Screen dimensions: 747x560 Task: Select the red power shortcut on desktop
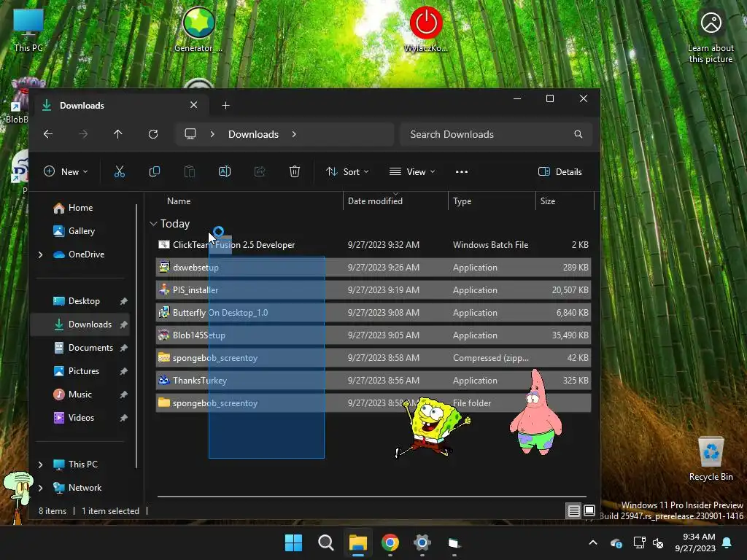426,29
